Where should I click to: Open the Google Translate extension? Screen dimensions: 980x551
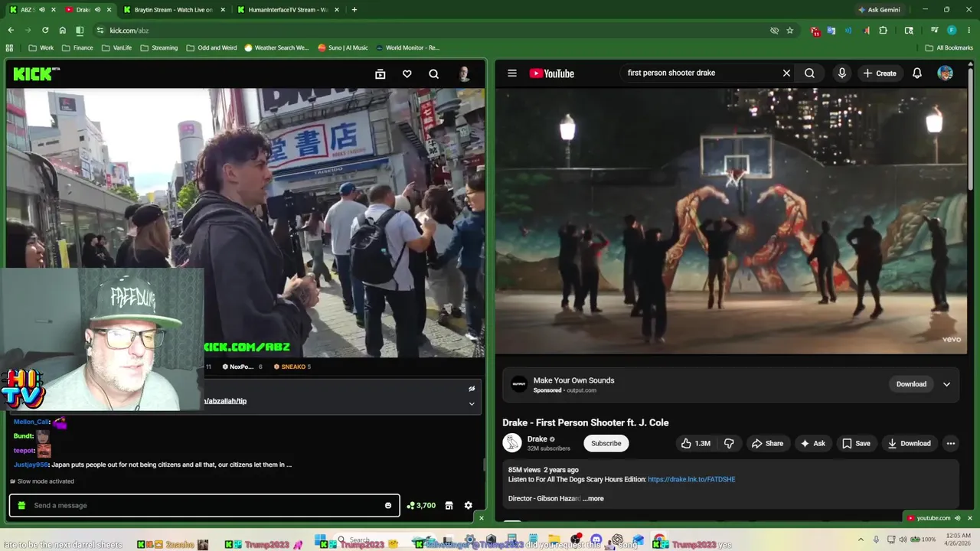[831, 31]
